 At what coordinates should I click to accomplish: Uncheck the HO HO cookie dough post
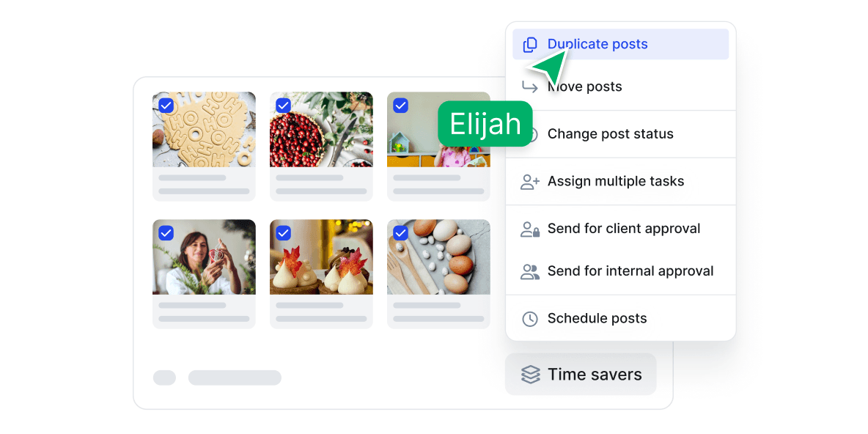point(166,106)
